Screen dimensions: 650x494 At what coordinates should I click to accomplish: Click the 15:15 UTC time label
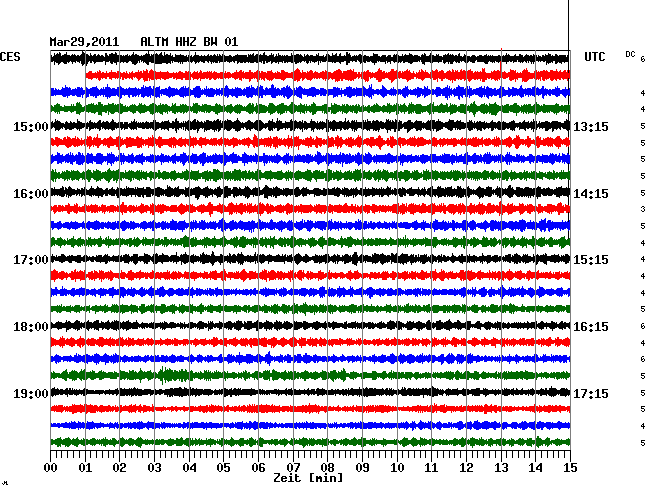coord(591,260)
